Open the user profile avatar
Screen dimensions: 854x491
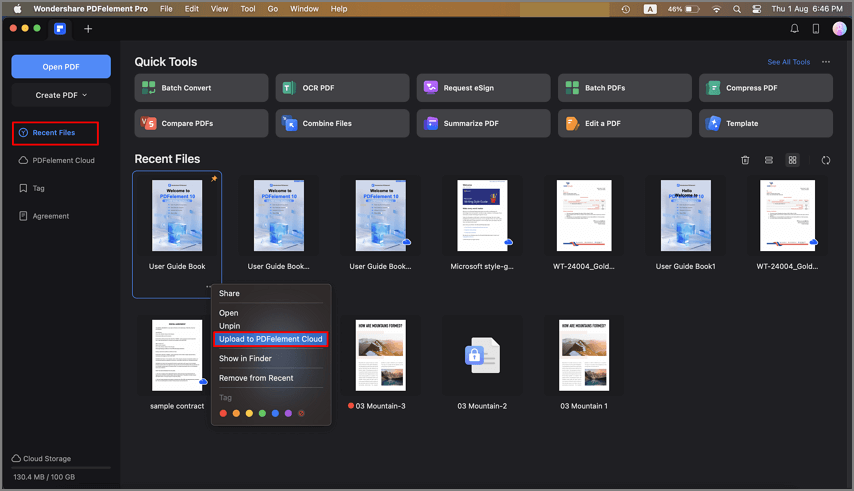839,28
